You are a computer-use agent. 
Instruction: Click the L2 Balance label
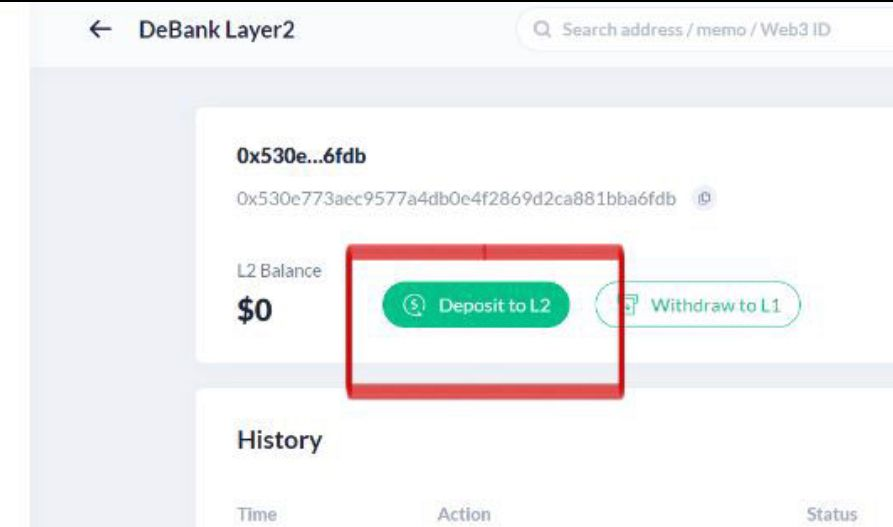click(279, 271)
